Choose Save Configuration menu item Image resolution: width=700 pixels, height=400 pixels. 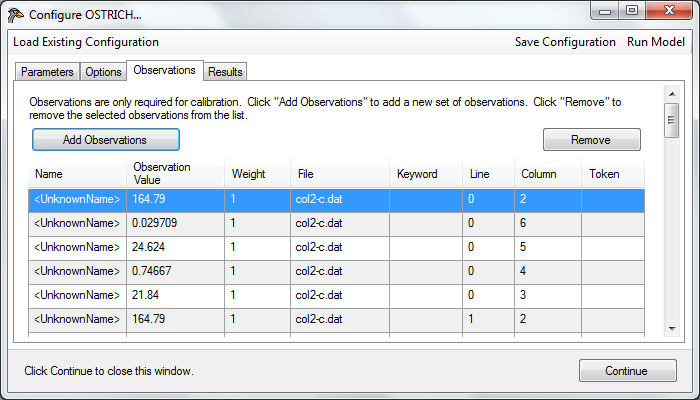[x=565, y=42]
